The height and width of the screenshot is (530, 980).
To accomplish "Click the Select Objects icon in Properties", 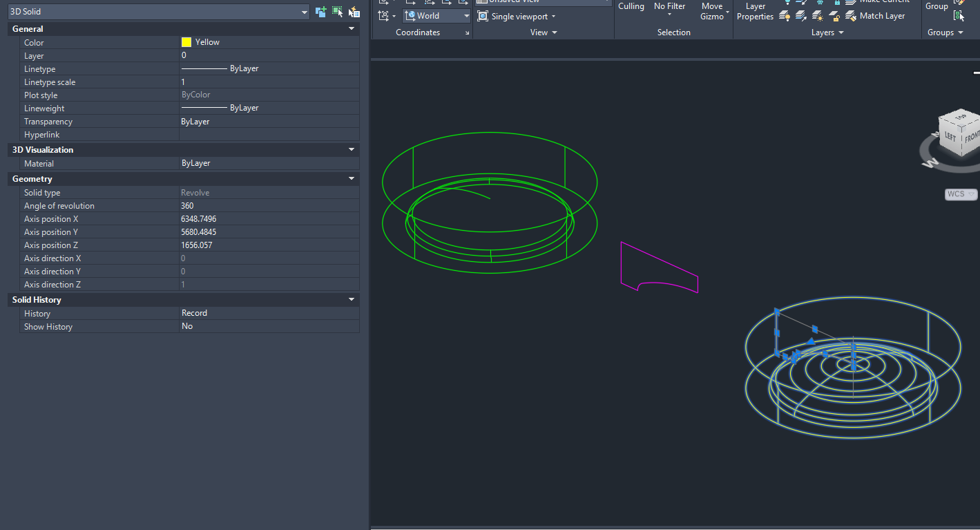I will [337, 12].
